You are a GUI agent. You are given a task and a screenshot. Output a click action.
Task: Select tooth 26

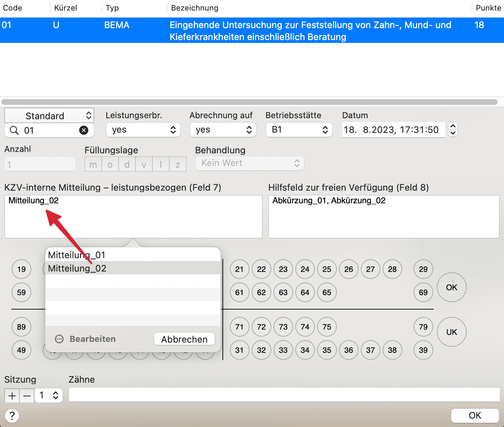point(349,269)
